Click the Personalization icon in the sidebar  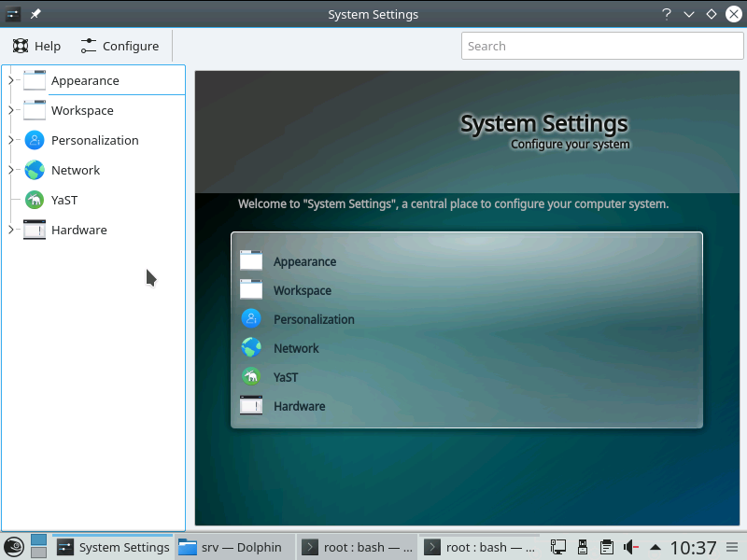point(35,140)
